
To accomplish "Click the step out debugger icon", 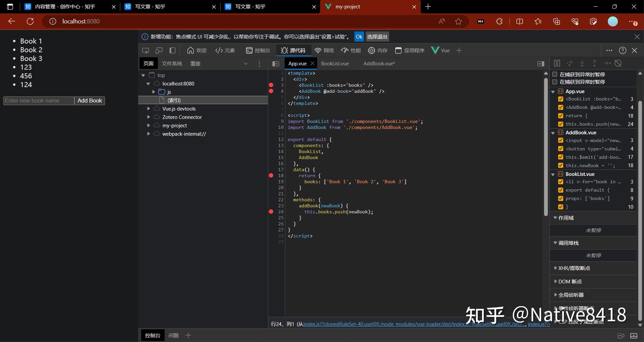I will point(594,63).
